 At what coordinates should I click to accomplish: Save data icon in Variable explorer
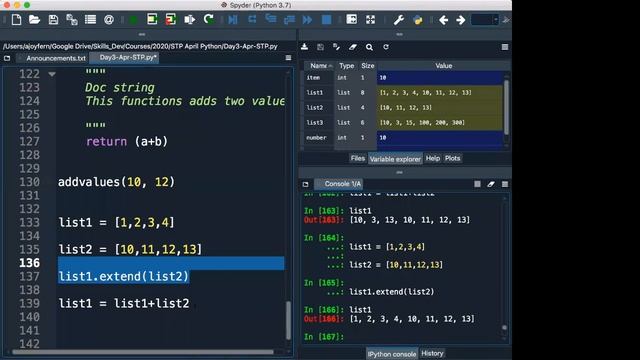click(320, 47)
